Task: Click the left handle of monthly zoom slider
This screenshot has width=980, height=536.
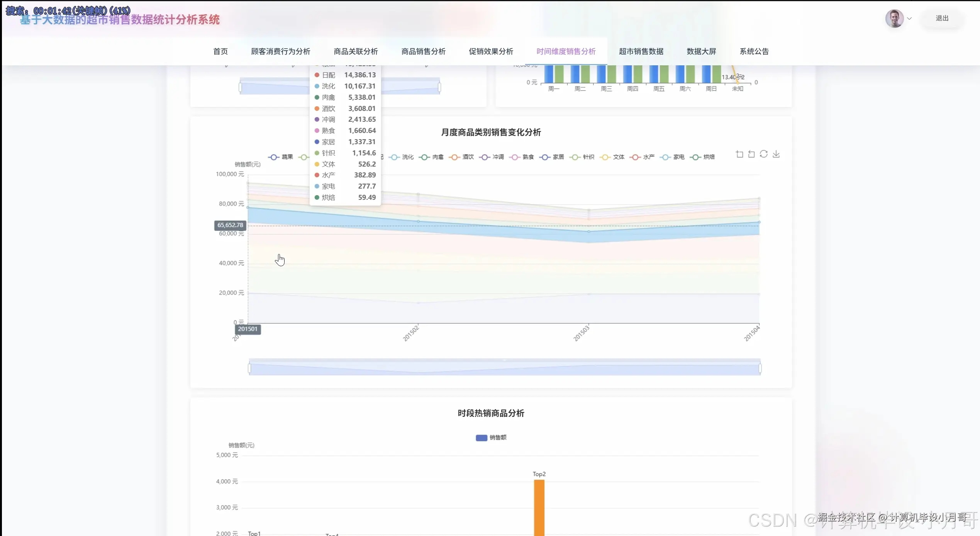Action: (249, 368)
